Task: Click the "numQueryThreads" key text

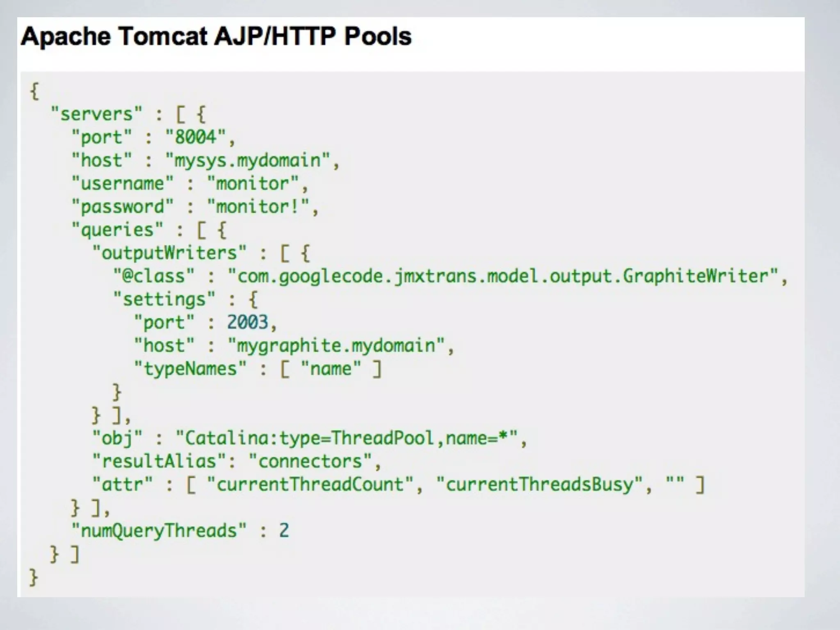Action: click(159, 531)
